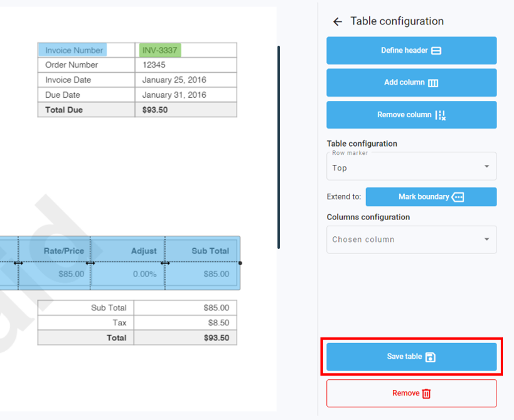This screenshot has width=514, height=420.
Task: Click the column resize handle left of Rate/Price
Action: [x=18, y=263]
